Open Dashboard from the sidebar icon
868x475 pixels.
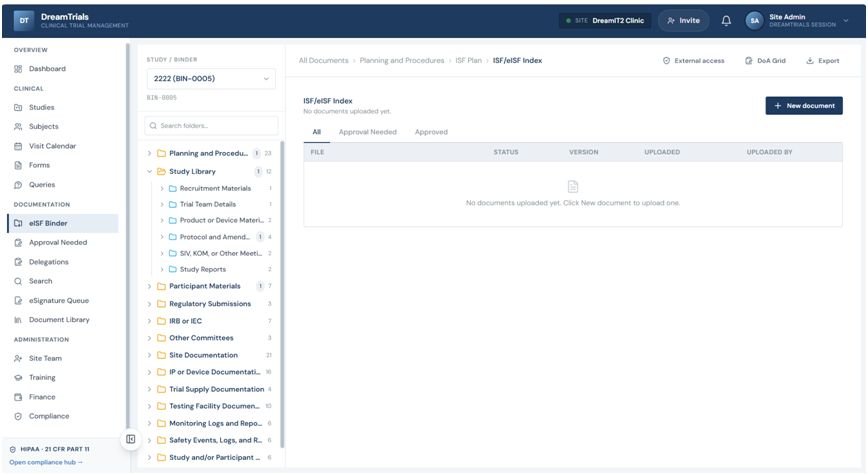click(18, 69)
